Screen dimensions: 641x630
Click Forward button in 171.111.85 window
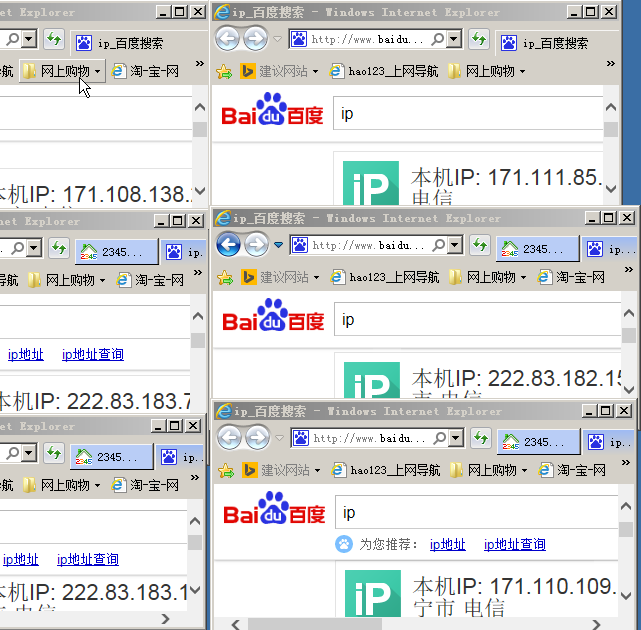tap(256, 39)
